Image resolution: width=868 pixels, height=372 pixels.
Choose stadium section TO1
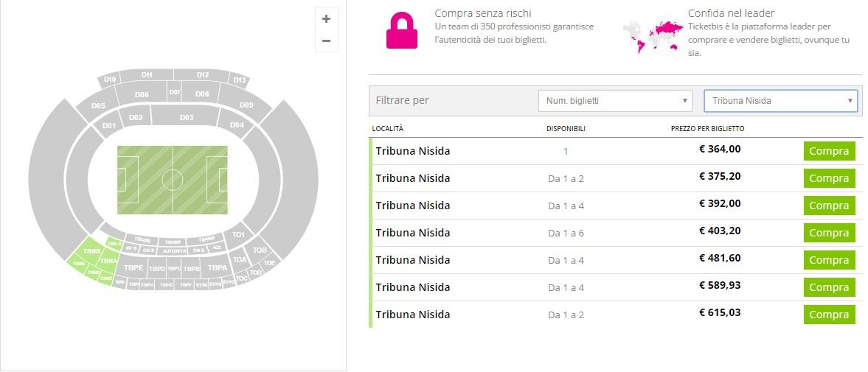click(237, 235)
